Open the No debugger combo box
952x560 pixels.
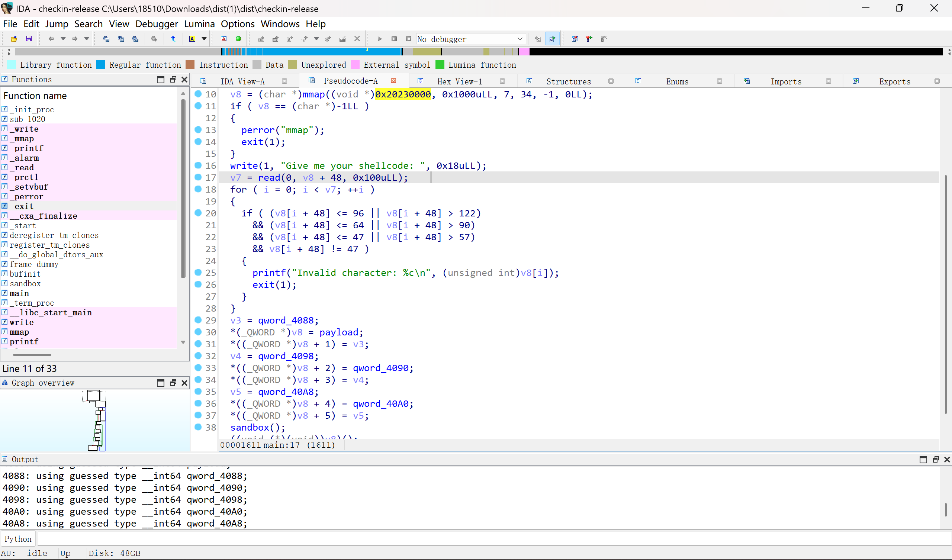pyautogui.click(x=470, y=39)
